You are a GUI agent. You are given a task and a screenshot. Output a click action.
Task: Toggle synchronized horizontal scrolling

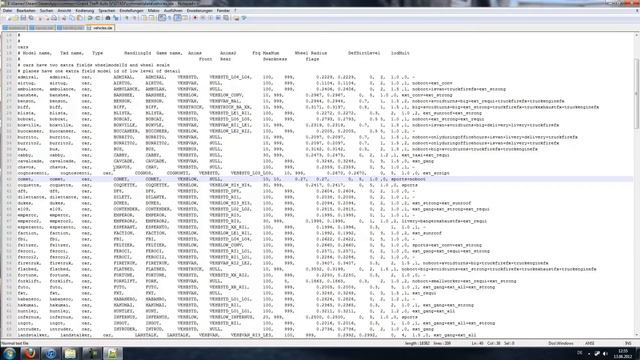pos(152,18)
